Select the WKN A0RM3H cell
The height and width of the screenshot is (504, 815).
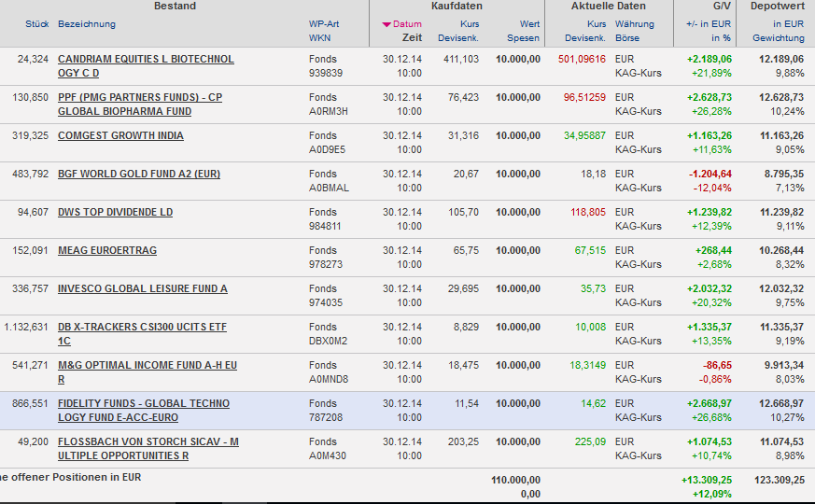[328, 111]
